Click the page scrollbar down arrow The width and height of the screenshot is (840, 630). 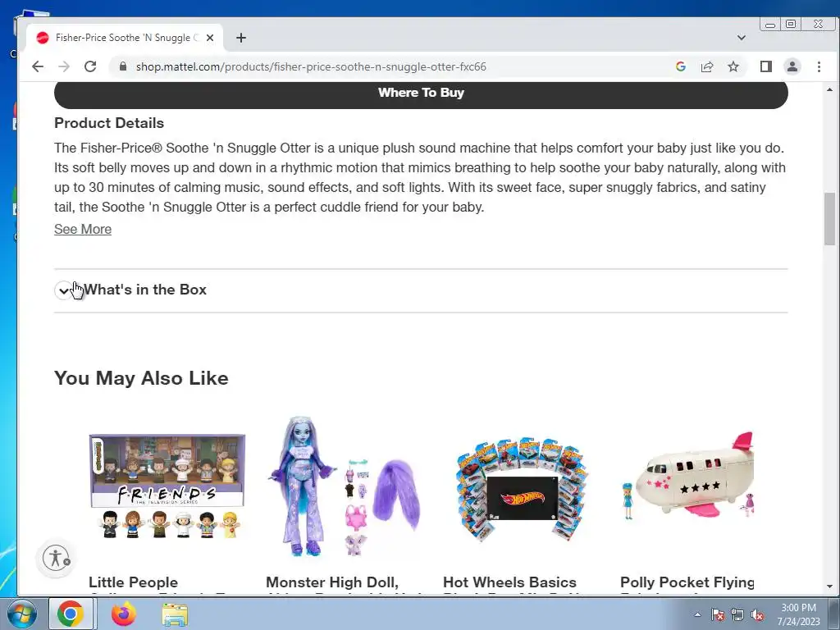coord(829,587)
